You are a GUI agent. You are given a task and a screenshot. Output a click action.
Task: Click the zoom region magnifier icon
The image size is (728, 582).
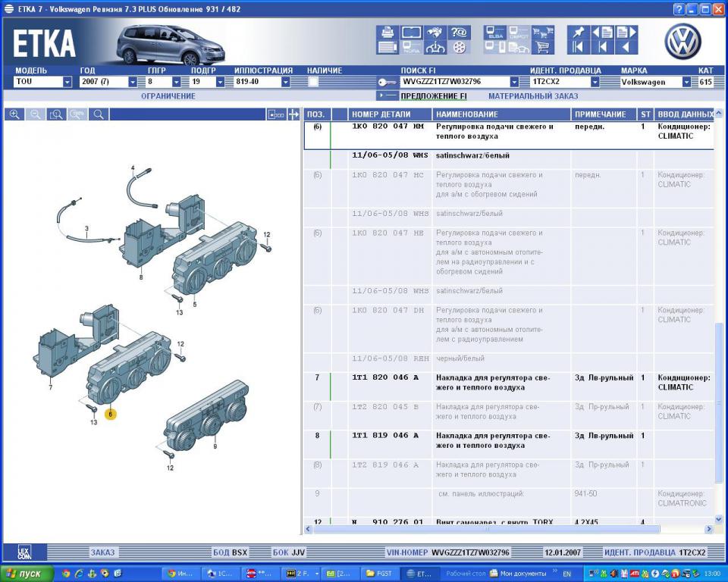(56, 114)
